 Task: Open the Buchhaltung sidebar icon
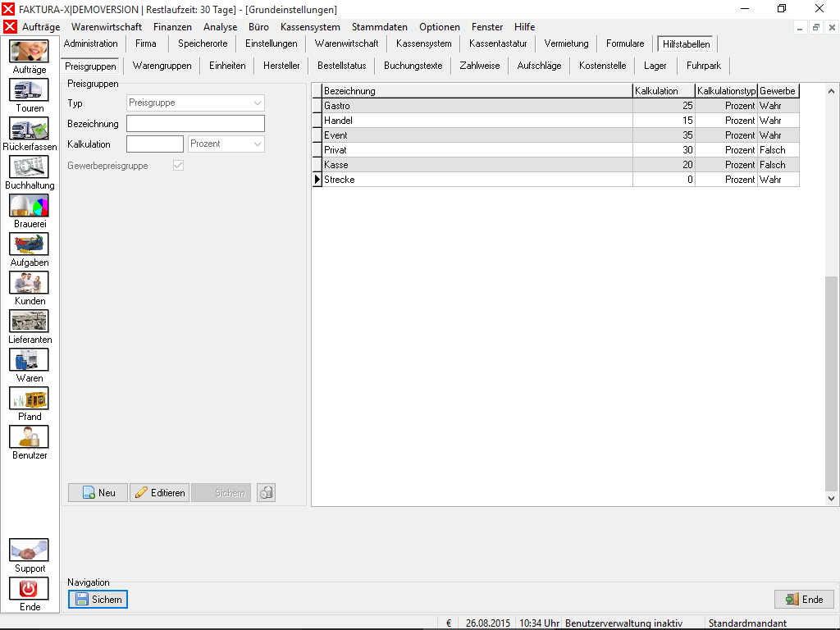coord(29,167)
